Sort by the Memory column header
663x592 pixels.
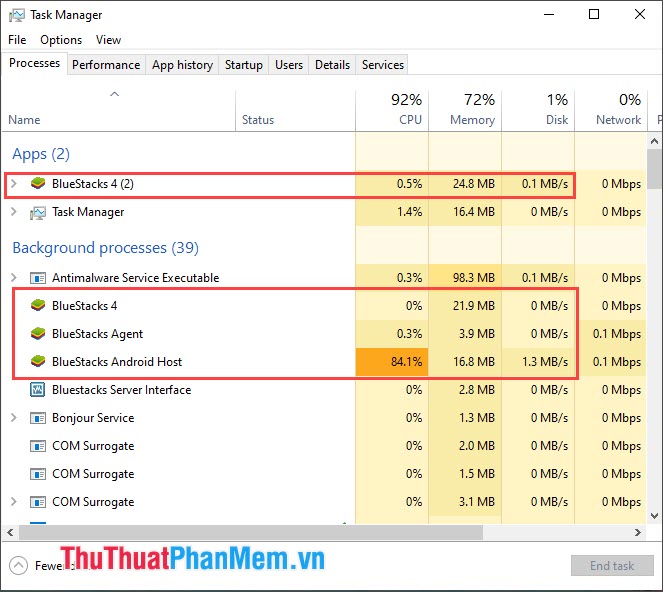[x=465, y=110]
